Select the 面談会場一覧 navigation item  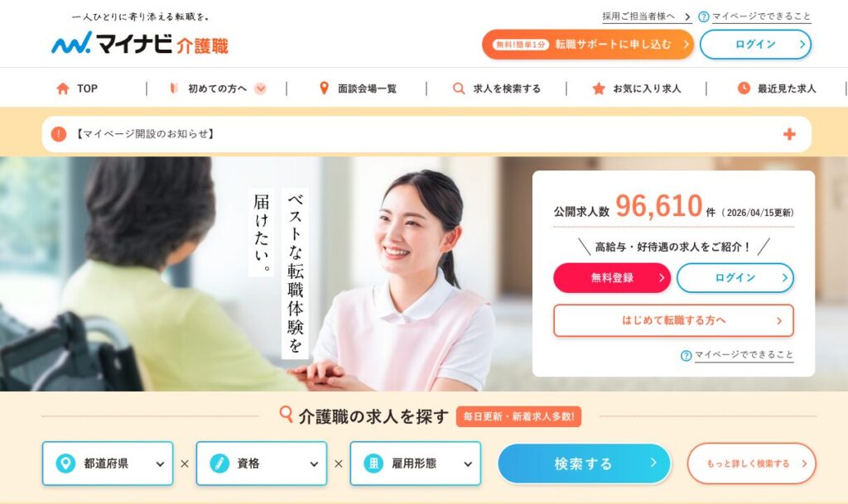(358, 89)
